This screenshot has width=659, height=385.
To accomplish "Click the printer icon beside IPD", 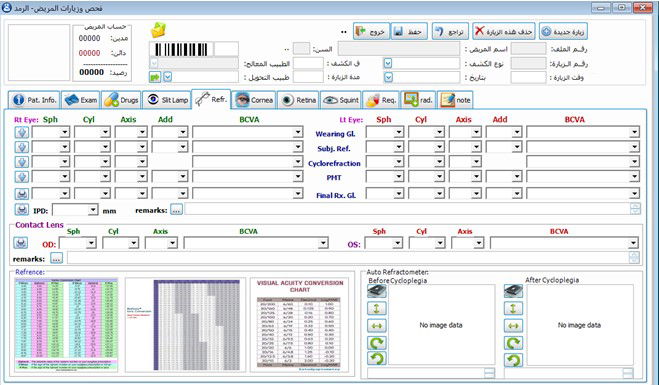I will click(21, 209).
